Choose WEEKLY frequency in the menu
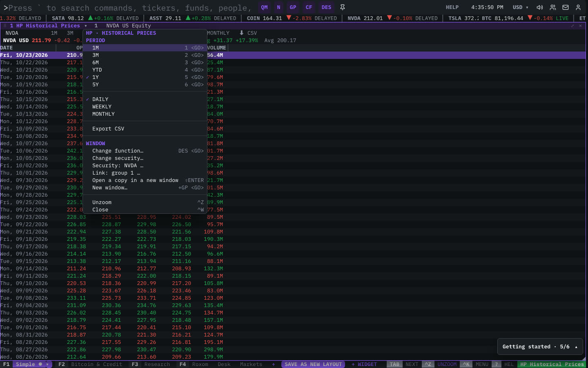 (145, 107)
